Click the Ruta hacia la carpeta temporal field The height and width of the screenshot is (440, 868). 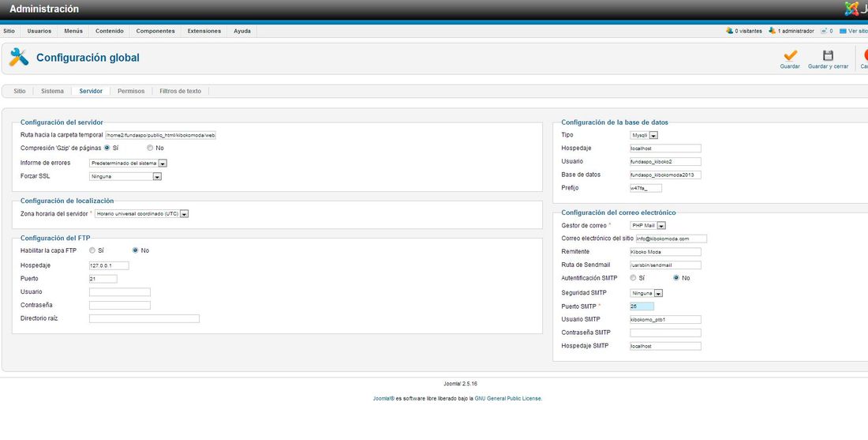click(x=160, y=135)
